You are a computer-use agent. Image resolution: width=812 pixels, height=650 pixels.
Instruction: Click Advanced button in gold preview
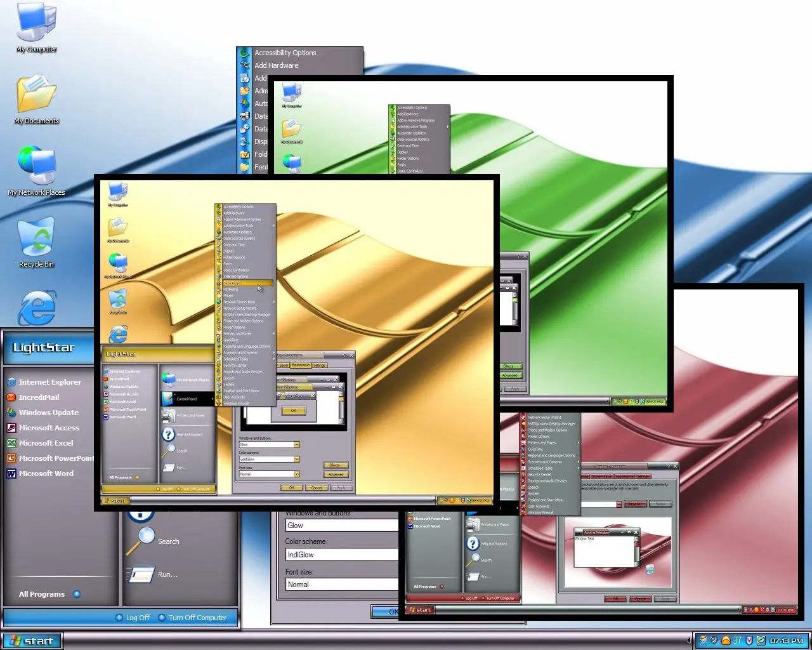click(x=335, y=474)
